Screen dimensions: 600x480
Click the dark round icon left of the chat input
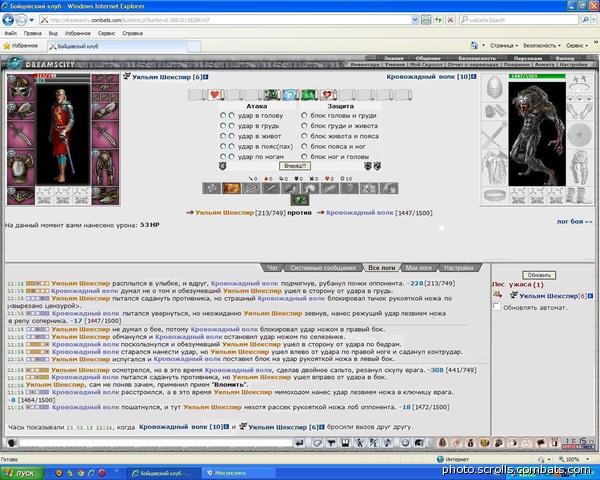pos(12,443)
